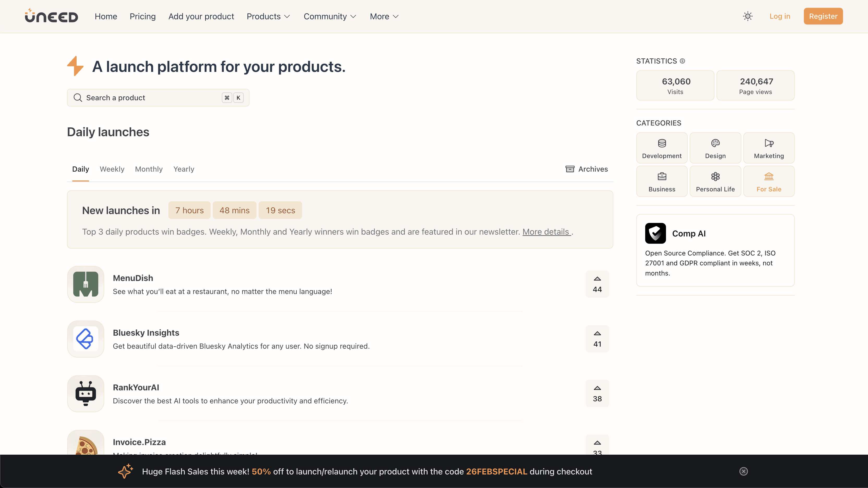This screenshot has height=488, width=868.
Task: Click the RankYourAI description text
Action: 230,401
